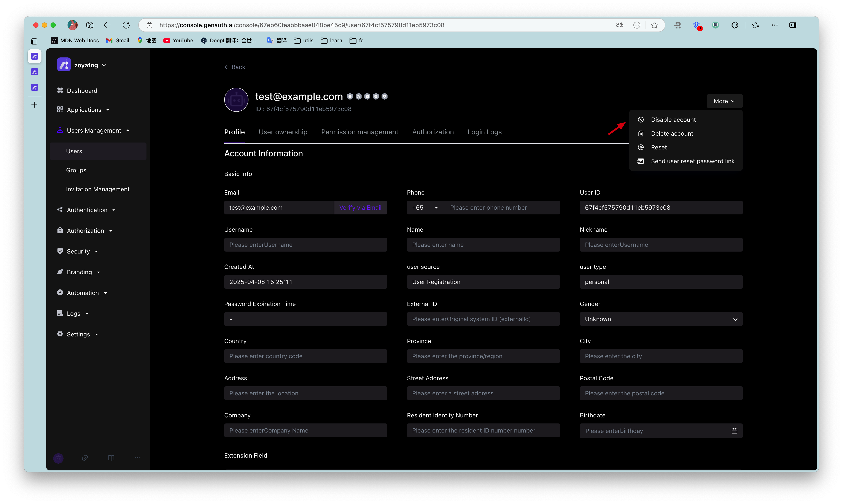Viewport: 843px width, 504px height.
Task: Expand the Authorization sidebar menu
Action: tap(110, 231)
